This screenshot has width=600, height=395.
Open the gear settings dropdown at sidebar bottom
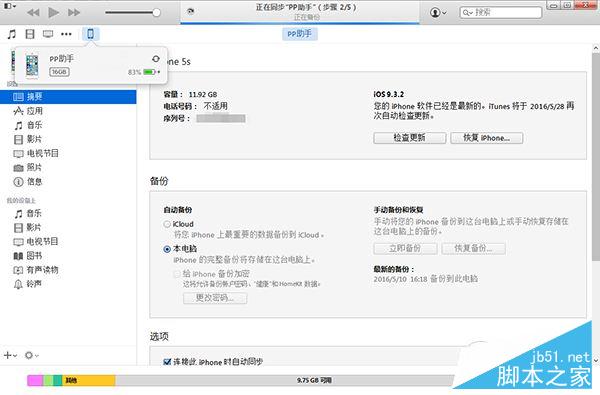32,356
